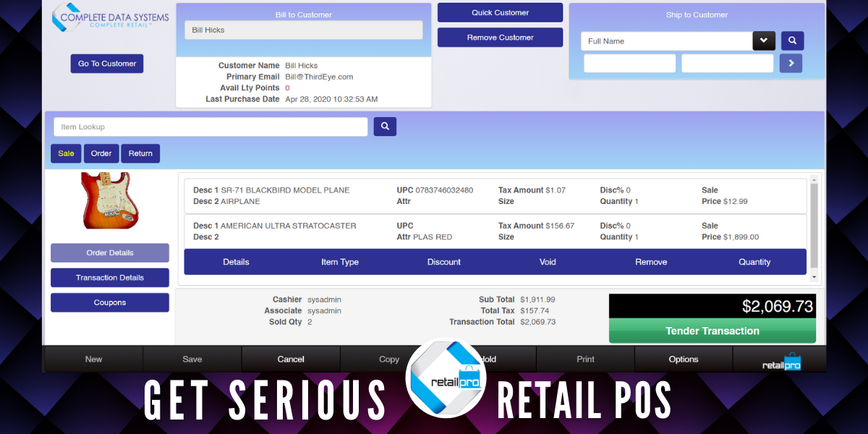Viewport: 868px width, 434px height.
Task: Click Void in the item action bar
Action: point(548,262)
